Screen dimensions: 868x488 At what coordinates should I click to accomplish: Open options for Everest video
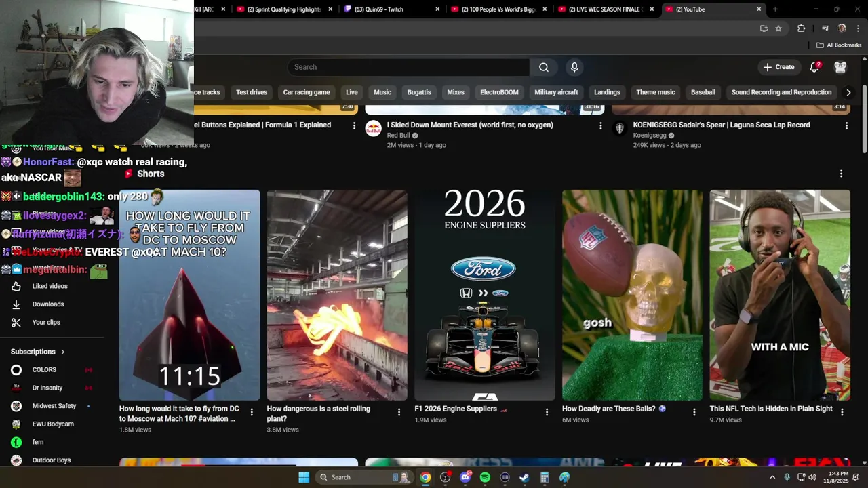tap(600, 125)
